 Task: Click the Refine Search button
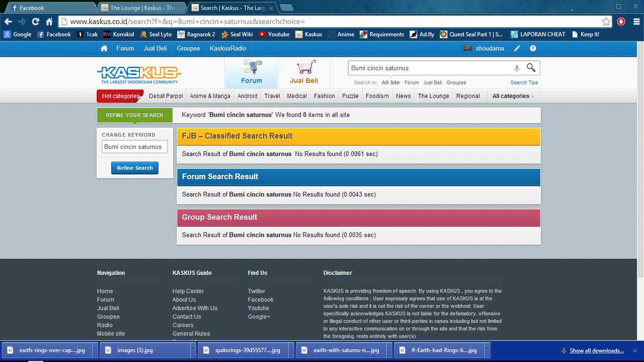point(135,168)
